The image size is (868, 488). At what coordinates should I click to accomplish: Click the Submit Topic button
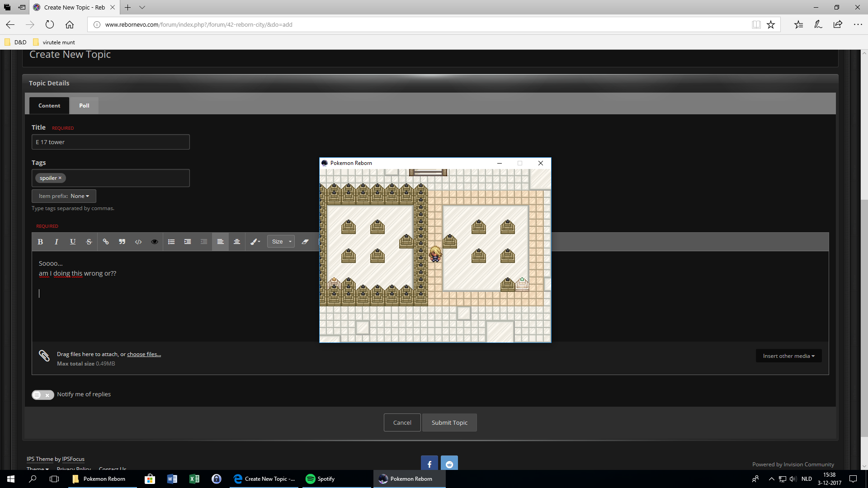coord(449,423)
